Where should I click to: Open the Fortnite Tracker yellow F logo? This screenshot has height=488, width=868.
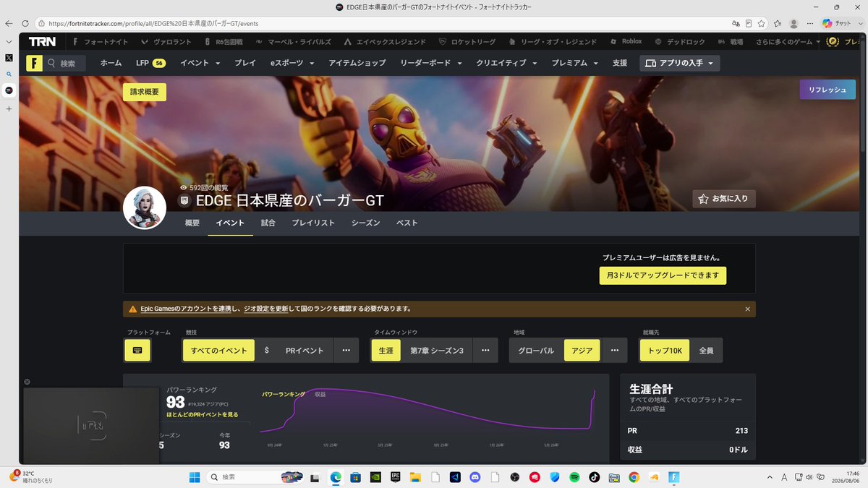tap(34, 63)
